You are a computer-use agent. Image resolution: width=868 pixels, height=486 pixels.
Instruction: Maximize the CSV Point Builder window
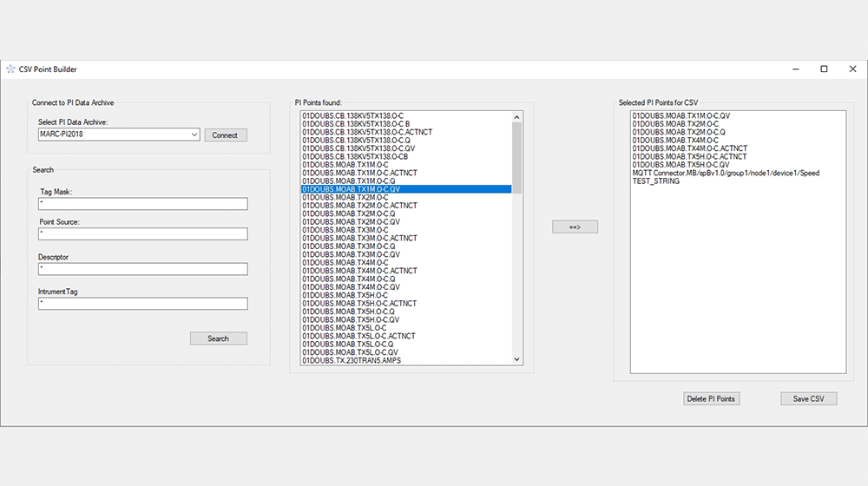(x=824, y=69)
